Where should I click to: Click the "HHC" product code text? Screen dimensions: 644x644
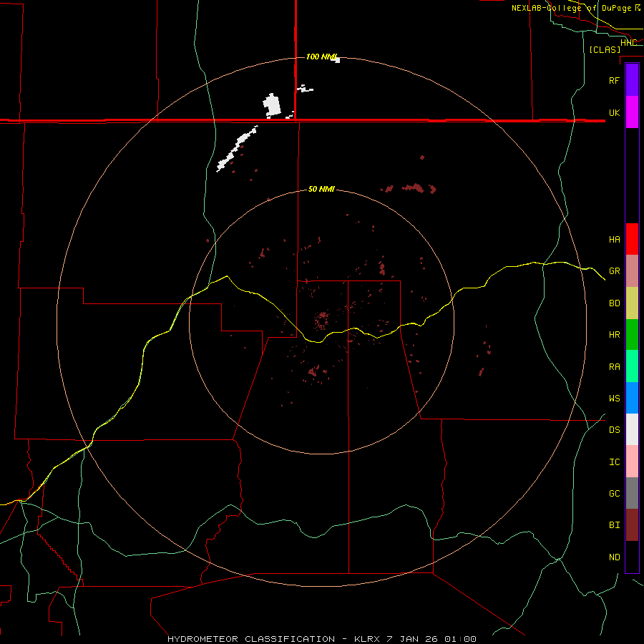628,42
